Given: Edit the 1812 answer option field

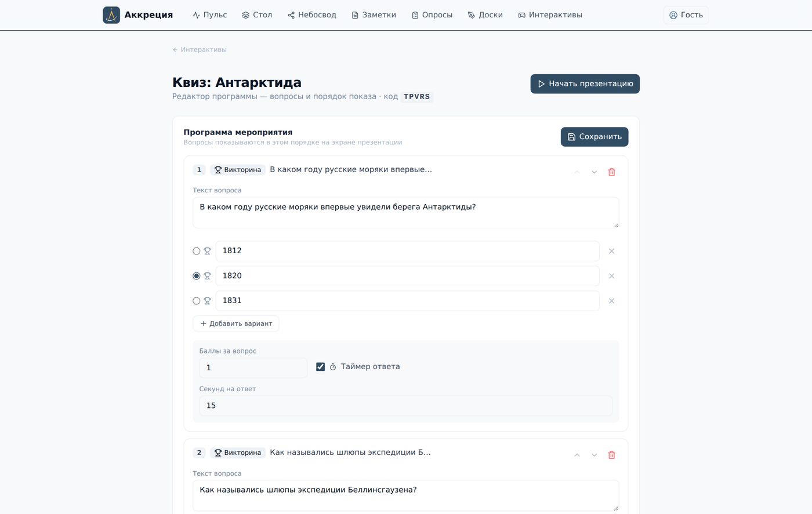Looking at the screenshot, I should click(407, 251).
